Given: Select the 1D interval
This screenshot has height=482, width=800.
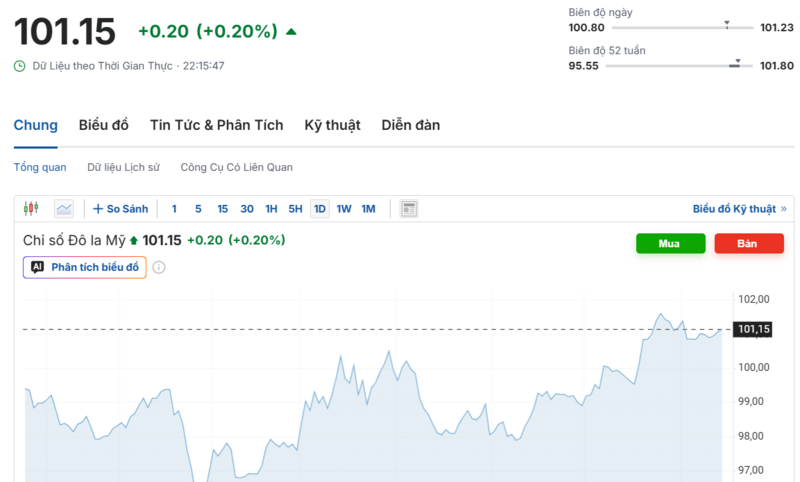Looking at the screenshot, I should coord(320,209).
